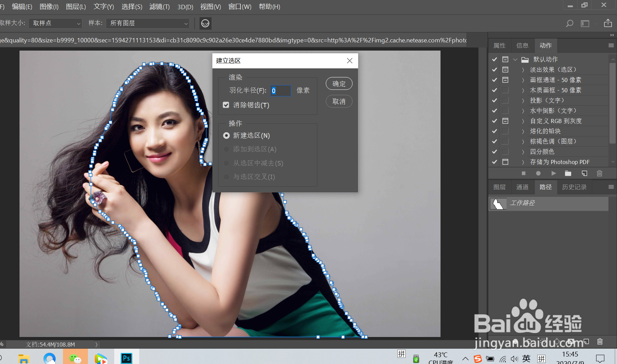
Task: Toggle dialog icon for 存储为 Photoshop PDF
Action: [505, 162]
